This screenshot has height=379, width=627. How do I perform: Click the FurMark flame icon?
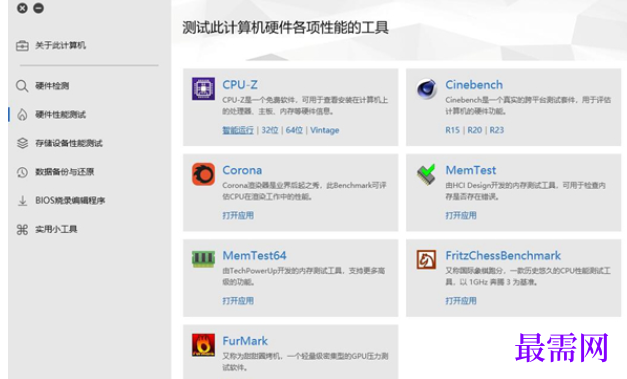pyautogui.click(x=203, y=345)
